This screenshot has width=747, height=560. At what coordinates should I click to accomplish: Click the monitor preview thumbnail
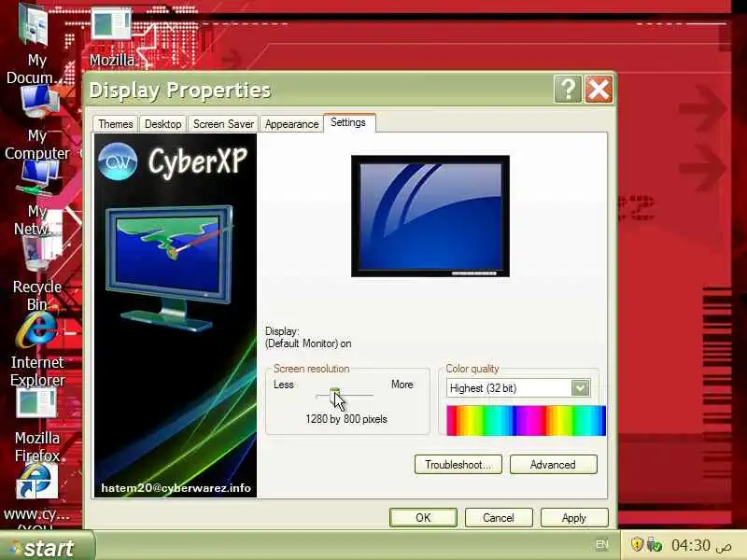[x=430, y=216]
